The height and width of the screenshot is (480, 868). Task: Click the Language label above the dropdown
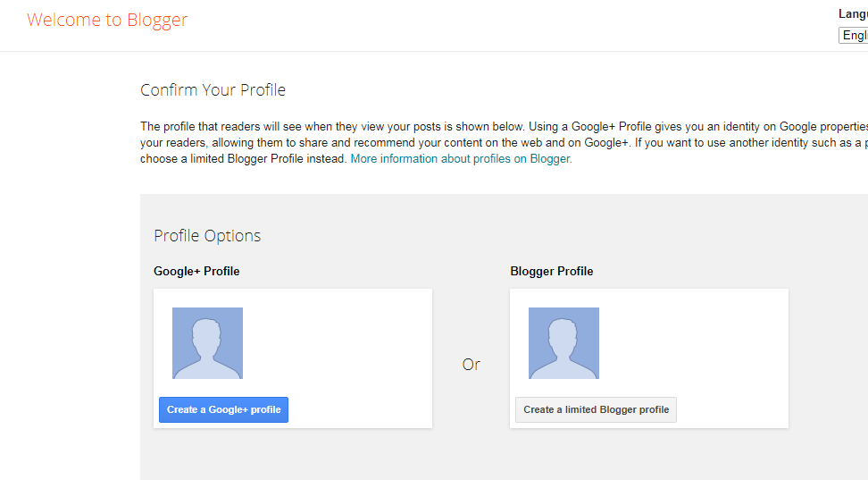[x=853, y=14]
